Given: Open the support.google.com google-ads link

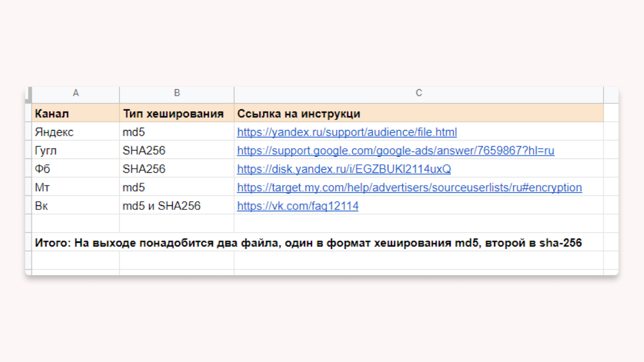Looking at the screenshot, I should [x=395, y=150].
